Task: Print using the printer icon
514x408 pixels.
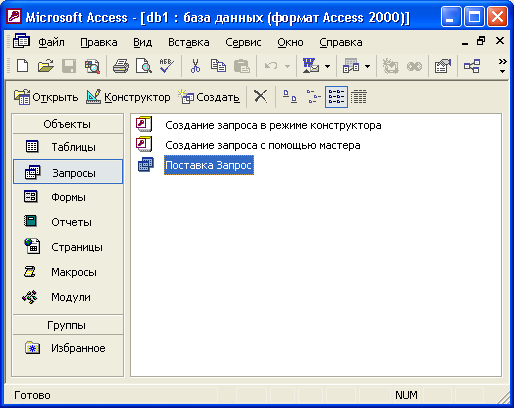Action: (x=121, y=66)
